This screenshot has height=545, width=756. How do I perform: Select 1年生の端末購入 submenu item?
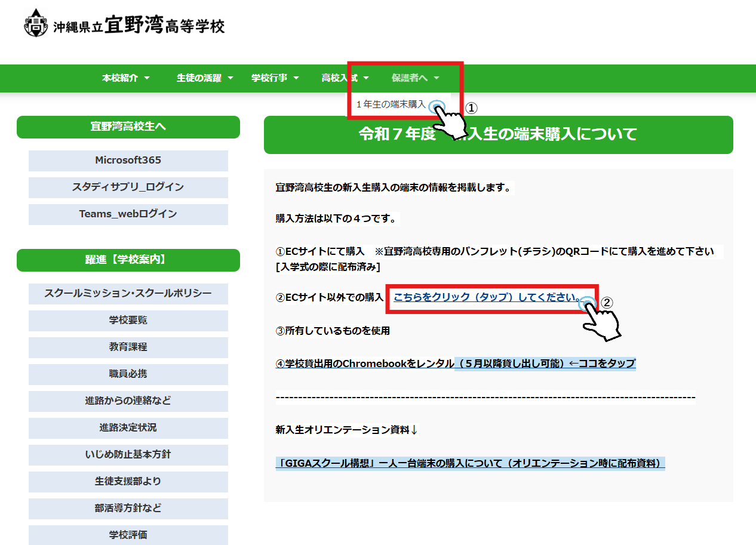pos(391,104)
